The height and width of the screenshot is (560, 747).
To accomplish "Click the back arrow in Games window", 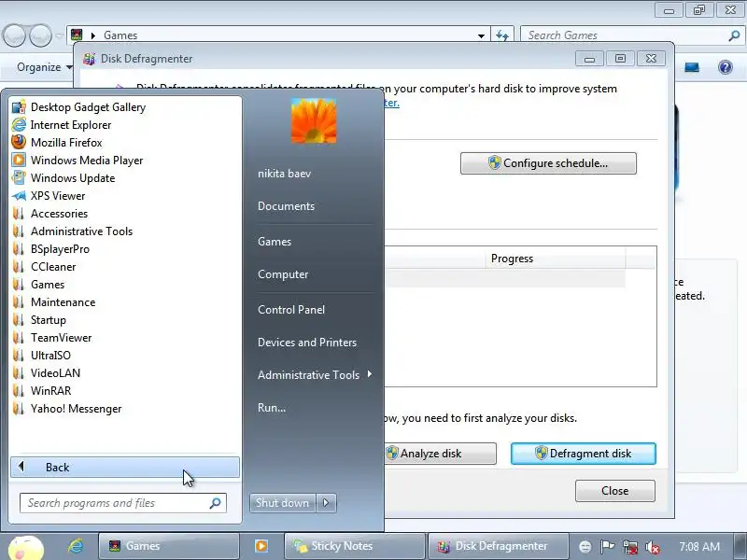I will click(14, 35).
